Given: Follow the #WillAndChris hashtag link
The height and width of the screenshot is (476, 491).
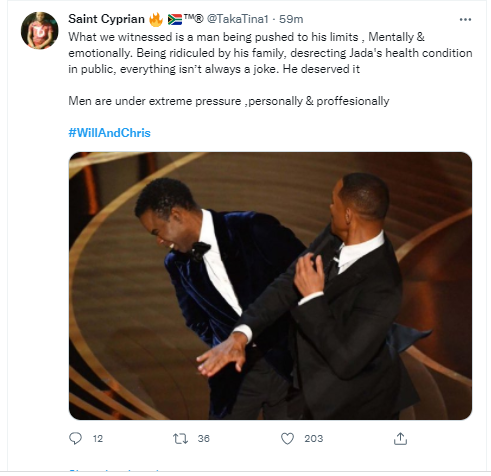Looking at the screenshot, I should [110, 133].
